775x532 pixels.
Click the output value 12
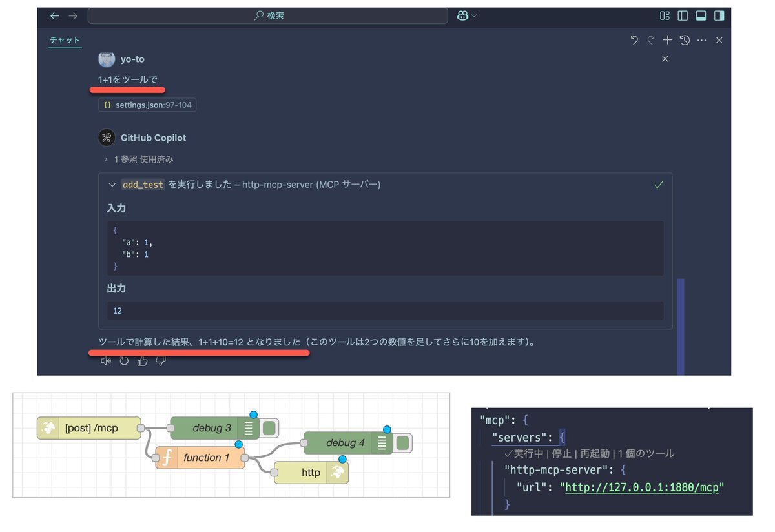(x=118, y=311)
